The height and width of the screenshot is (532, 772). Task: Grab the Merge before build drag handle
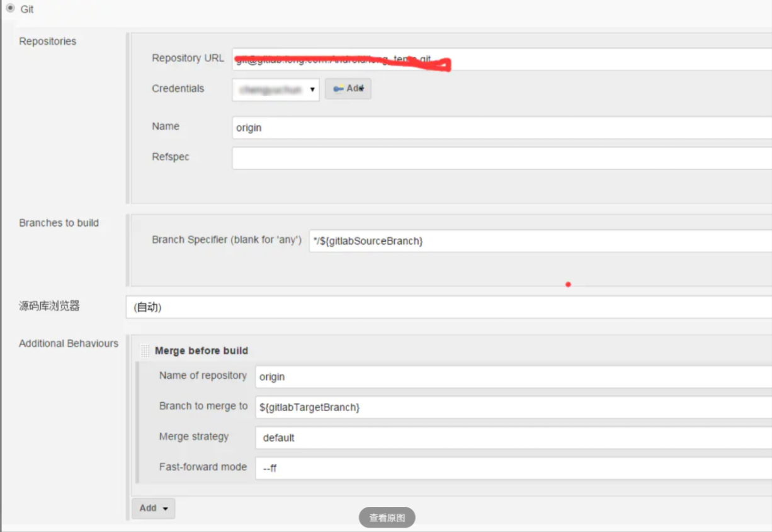tap(145, 351)
